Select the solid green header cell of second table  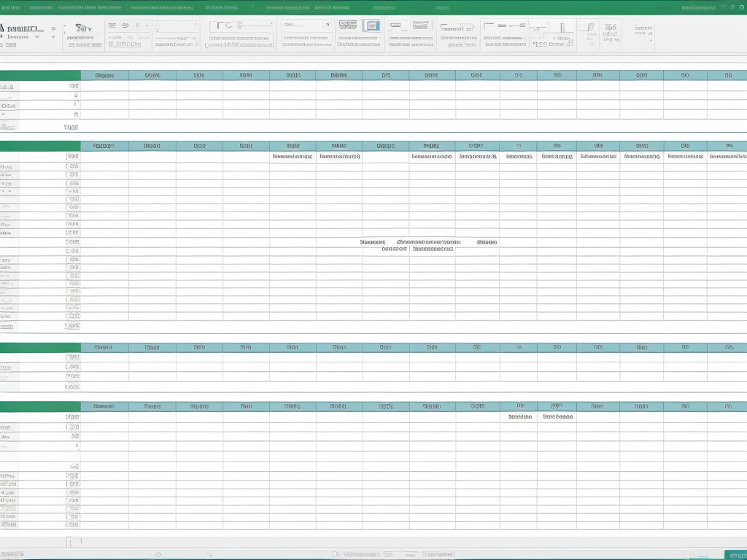click(40, 146)
